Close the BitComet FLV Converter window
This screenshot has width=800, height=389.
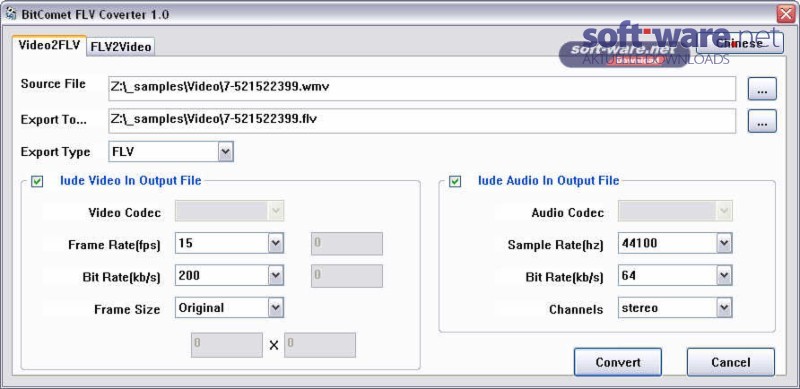786,14
